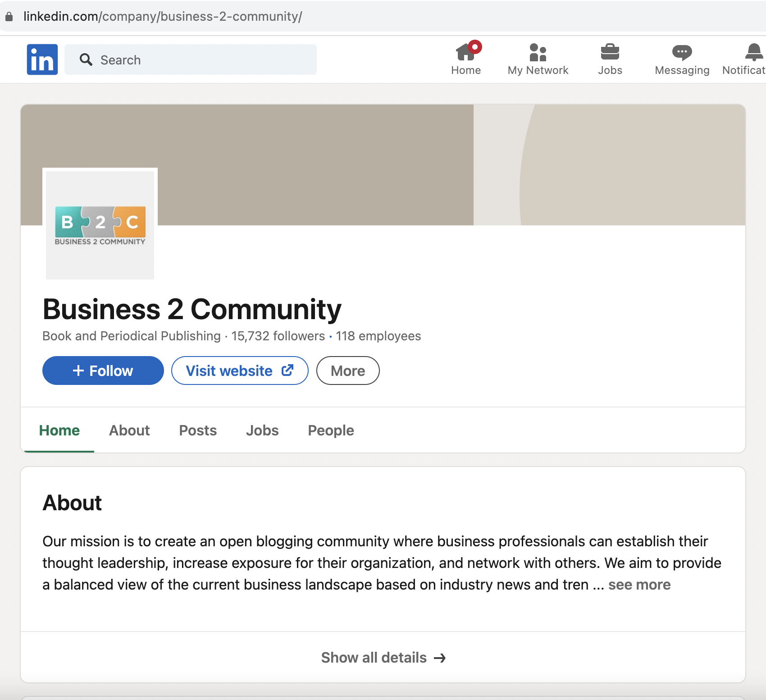Click the search magnifier icon

(x=86, y=59)
